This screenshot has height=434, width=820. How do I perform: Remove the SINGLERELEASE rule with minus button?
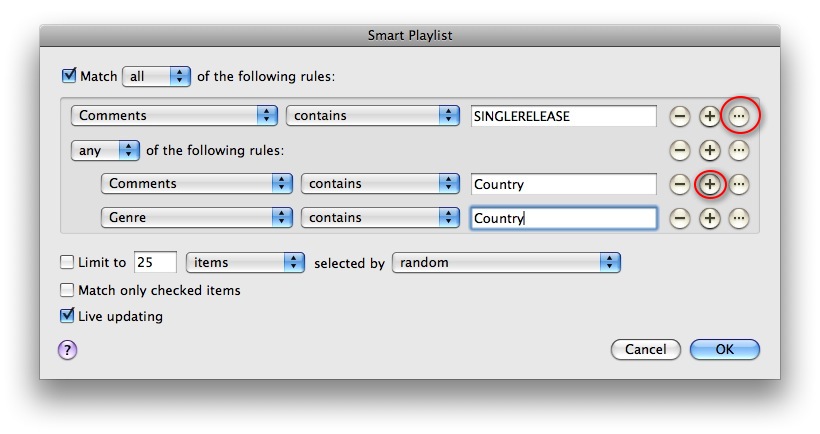click(x=679, y=116)
